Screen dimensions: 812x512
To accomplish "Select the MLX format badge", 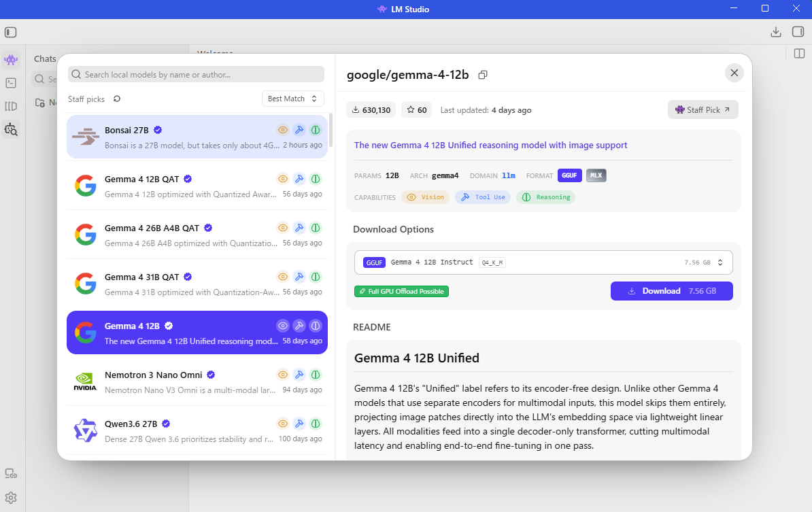I will (x=596, y=175).
